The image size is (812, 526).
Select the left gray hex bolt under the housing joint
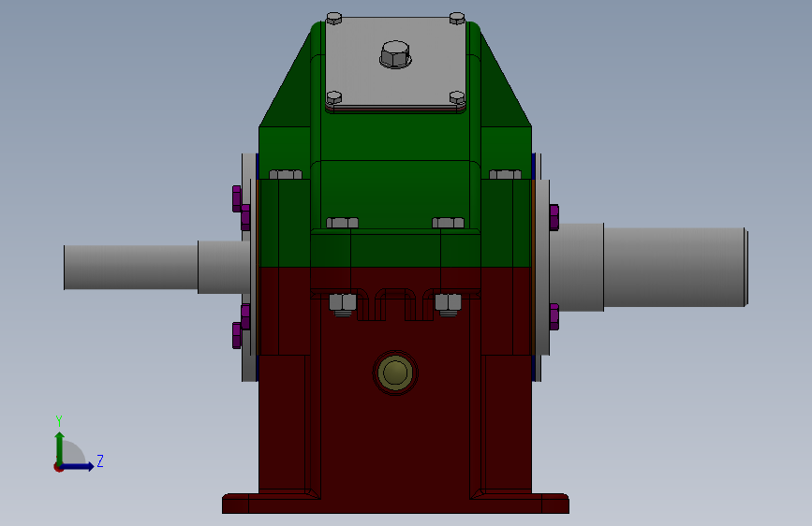point(342,304)
